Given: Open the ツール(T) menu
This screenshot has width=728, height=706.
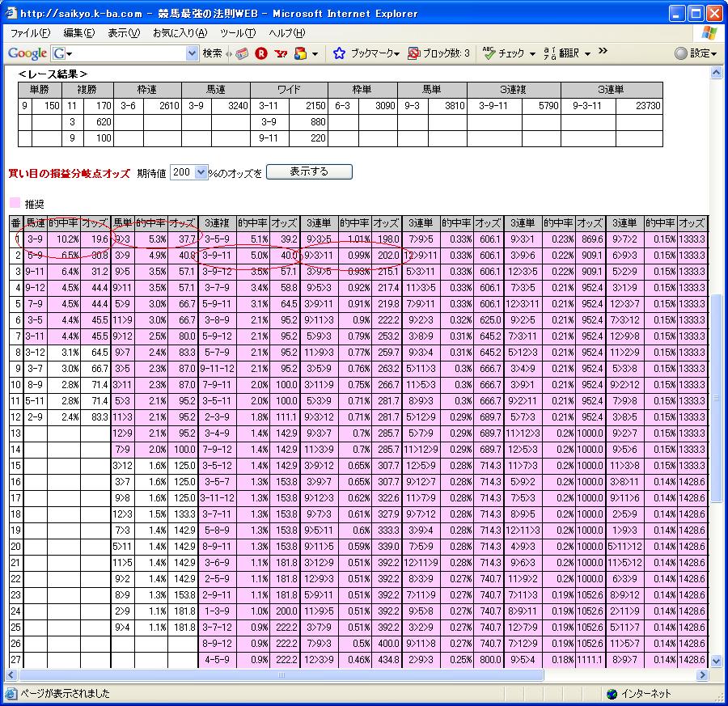Looking at the screenshot, I should pos(238,33).
